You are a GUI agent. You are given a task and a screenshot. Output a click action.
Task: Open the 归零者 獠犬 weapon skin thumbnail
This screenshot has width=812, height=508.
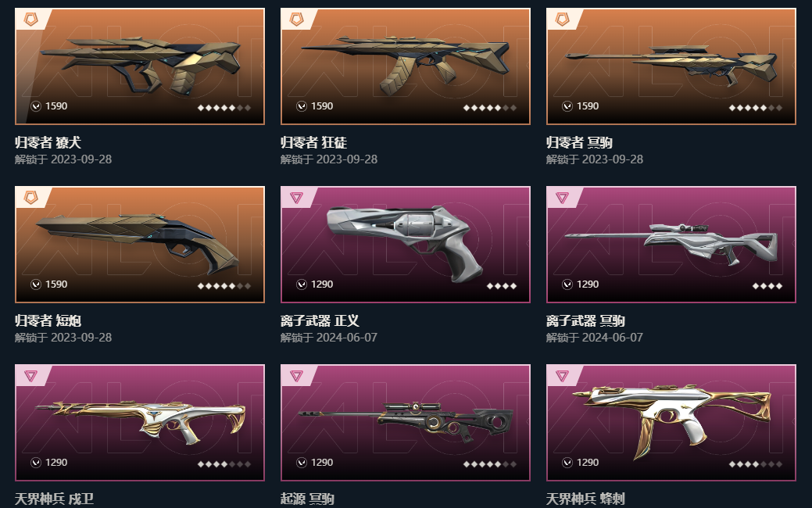140,66
